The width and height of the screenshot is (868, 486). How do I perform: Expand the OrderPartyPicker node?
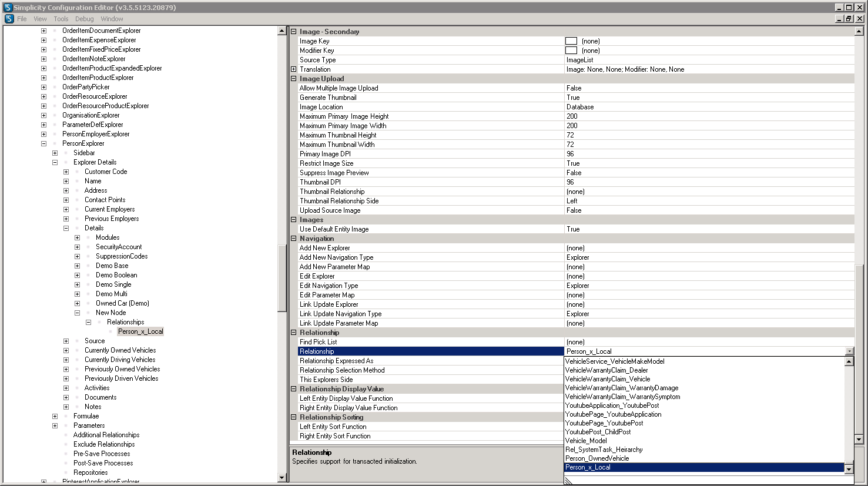(x=43, y=87)
